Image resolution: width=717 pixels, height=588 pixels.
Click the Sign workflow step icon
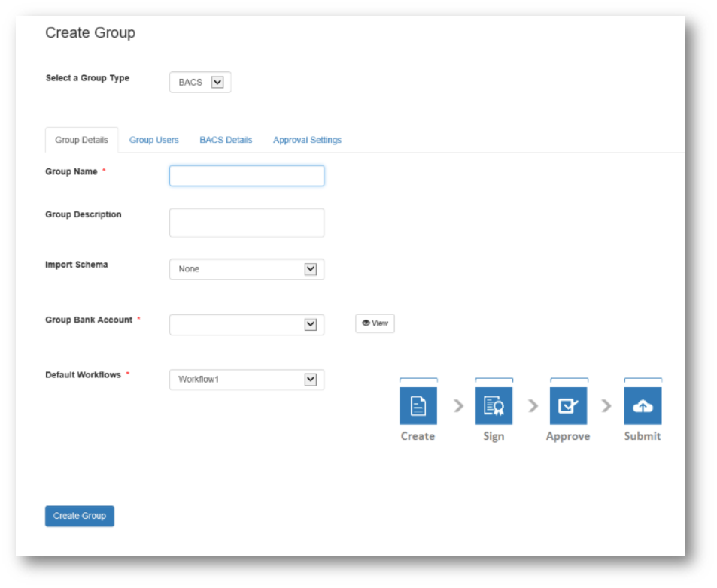tap(494, 406)
